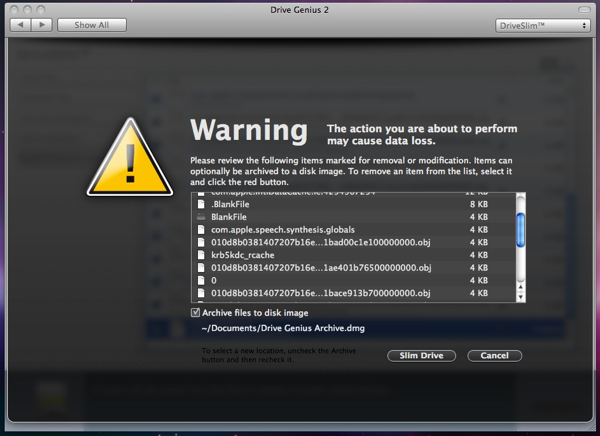Uncheck Archive files to disk image
Screen dimensions: 600x436
pyautogui.click(x=195, y=313)
